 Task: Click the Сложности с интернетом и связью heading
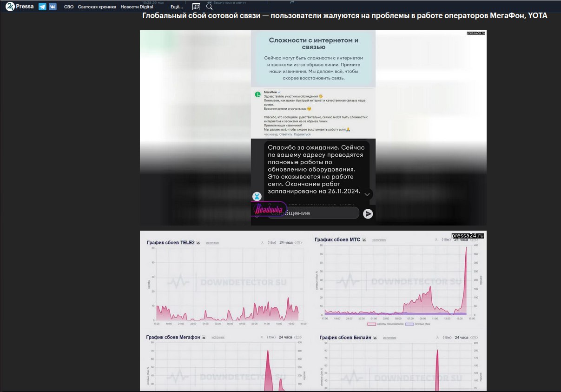click(x=313, y=44)
